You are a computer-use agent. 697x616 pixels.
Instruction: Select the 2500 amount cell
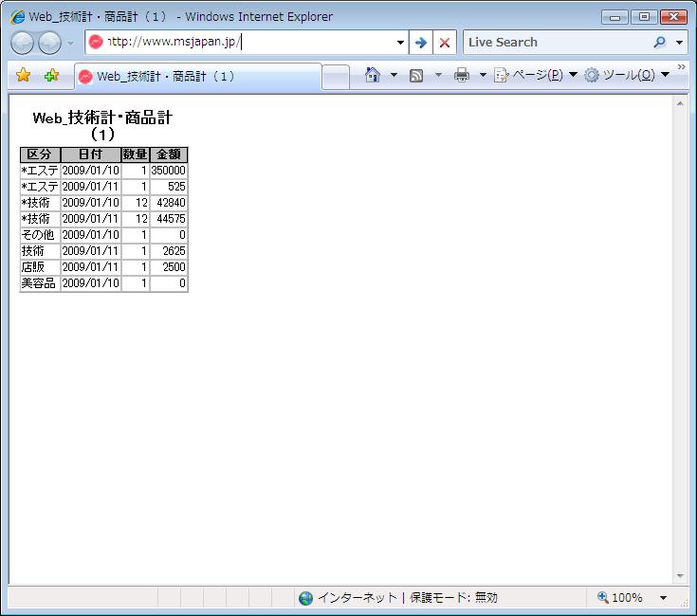coord(169,267)
